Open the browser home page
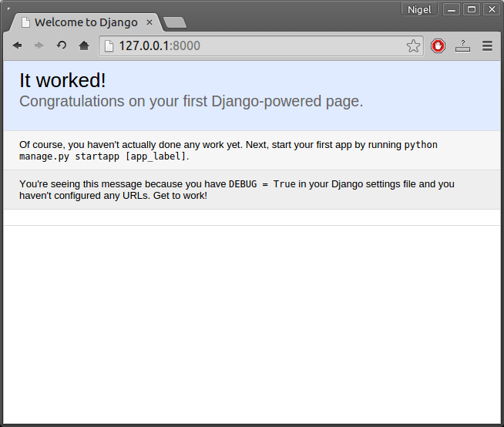504x427 pixels. tap(84, 45)
